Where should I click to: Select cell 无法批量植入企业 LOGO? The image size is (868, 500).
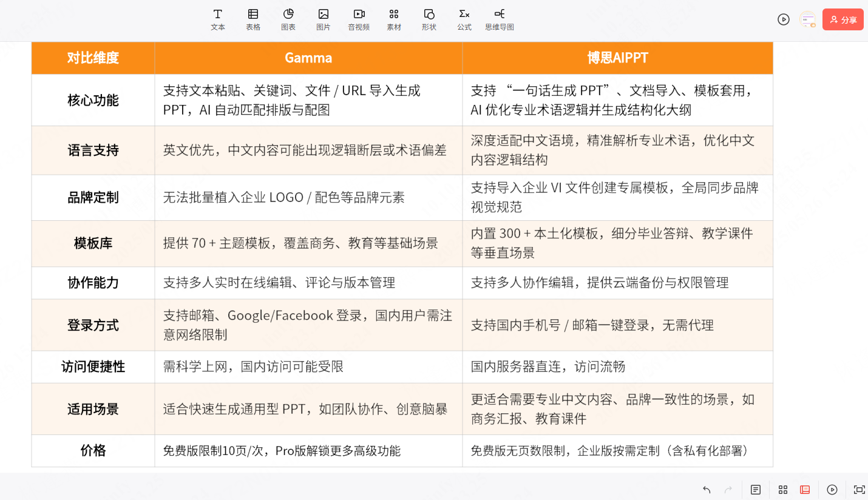pyautogui.click(x=308, y=198)
